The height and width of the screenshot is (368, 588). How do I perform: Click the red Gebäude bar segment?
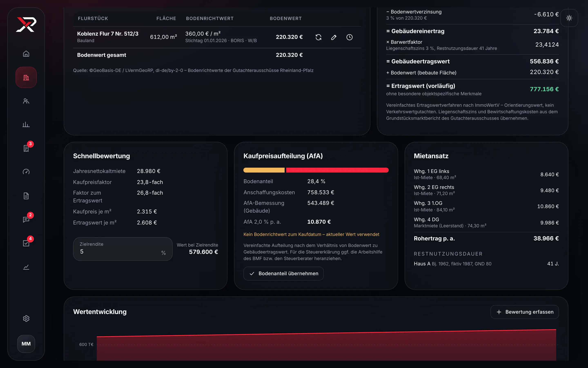point(337,170)
